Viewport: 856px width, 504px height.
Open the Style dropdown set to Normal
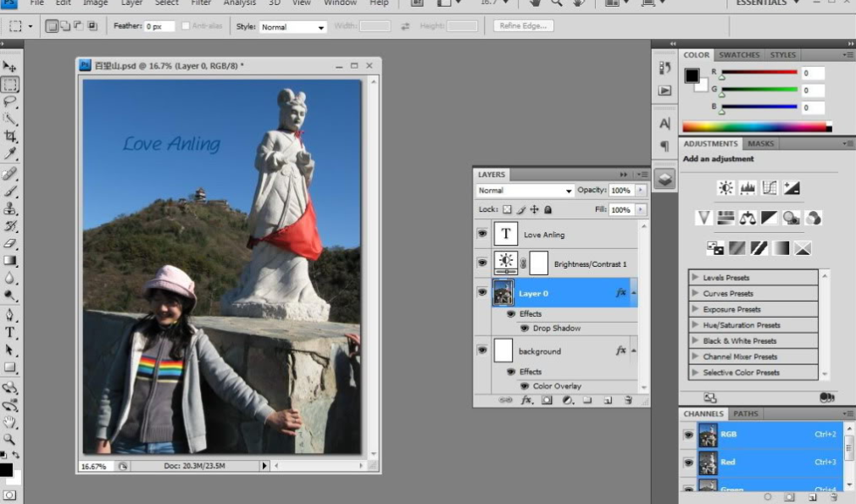(292, 27)
